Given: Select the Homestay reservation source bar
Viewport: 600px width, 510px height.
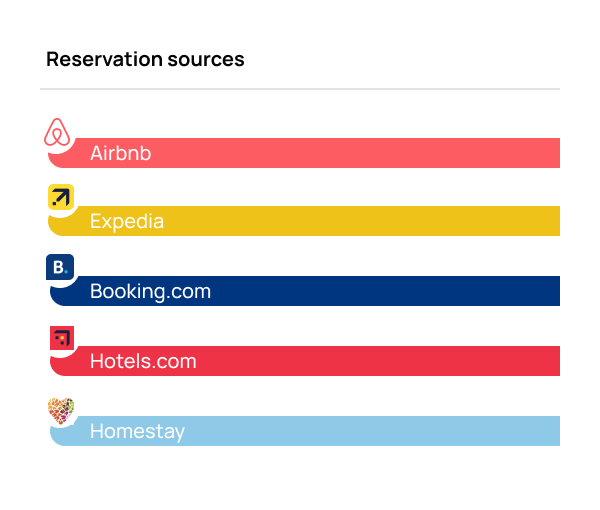Looking at the screenshot, I should point(305,431).
